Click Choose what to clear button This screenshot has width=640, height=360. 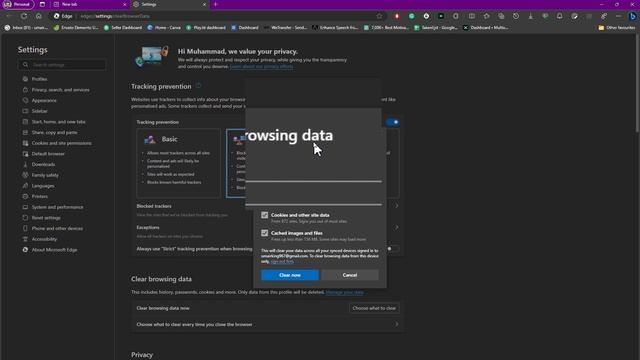pyautogui.click(x=374, y=308)
